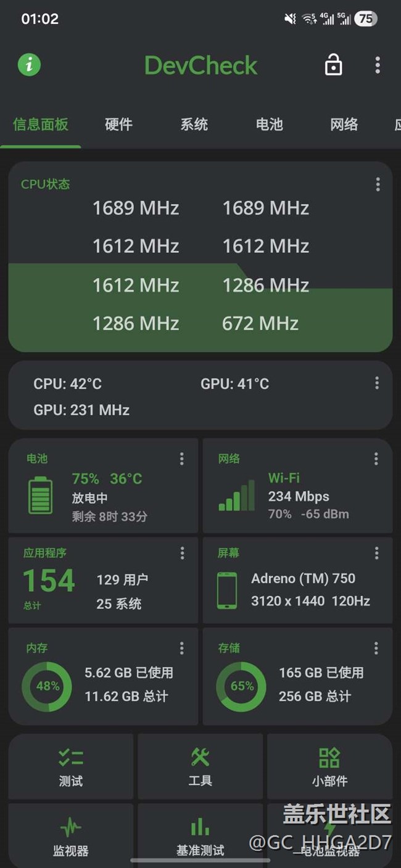Open the 监视器 monitor button
The width and height of the screenshot is (401, 868).
click(71, 835)
